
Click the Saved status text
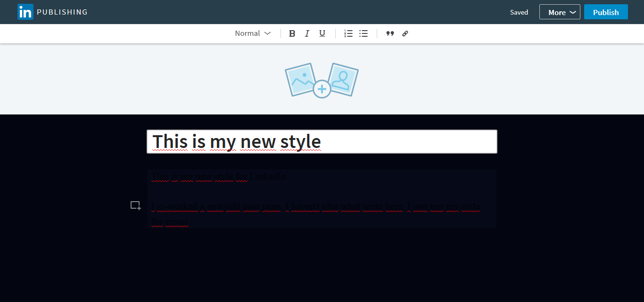pos(519,12)
